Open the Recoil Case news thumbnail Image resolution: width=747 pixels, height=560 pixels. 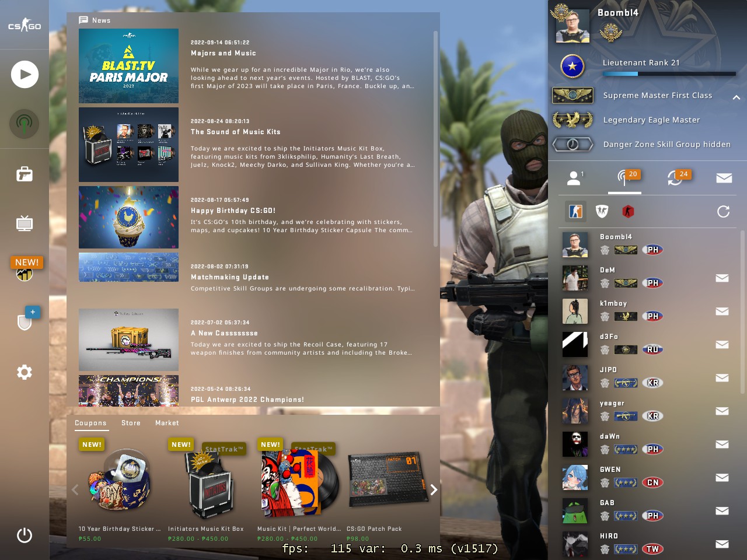(128, 339)
